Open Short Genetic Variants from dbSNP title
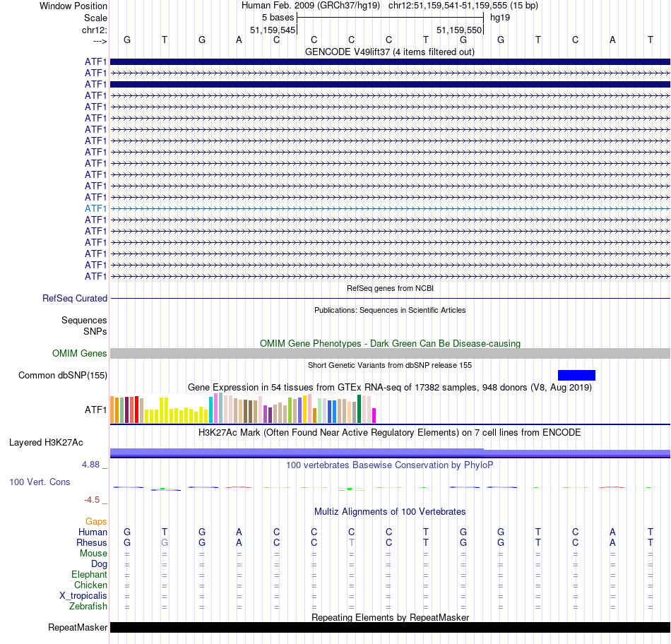671x644 pixels. click(x=390, y=365)
